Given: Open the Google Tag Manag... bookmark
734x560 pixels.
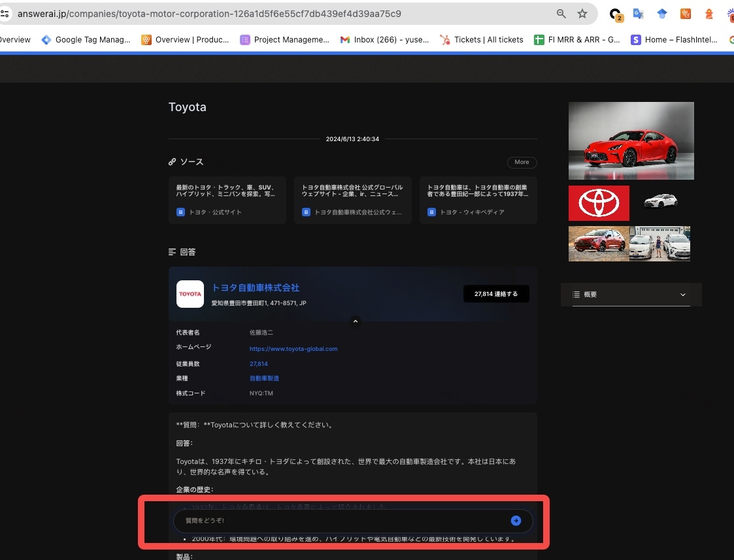Looking at the screenshot, I should 86,40.
